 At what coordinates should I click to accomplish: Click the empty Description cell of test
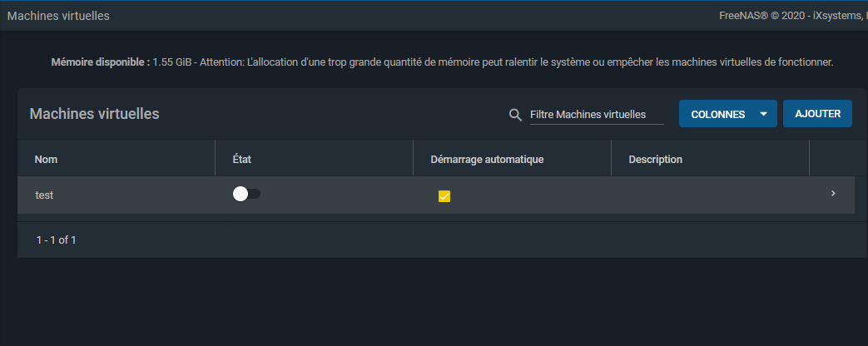point(709,195)
